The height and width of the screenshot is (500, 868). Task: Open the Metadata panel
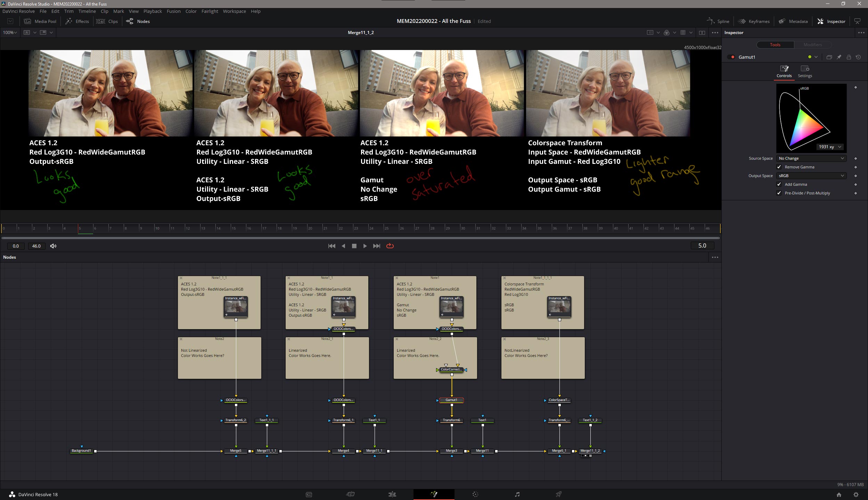point(793,21)
